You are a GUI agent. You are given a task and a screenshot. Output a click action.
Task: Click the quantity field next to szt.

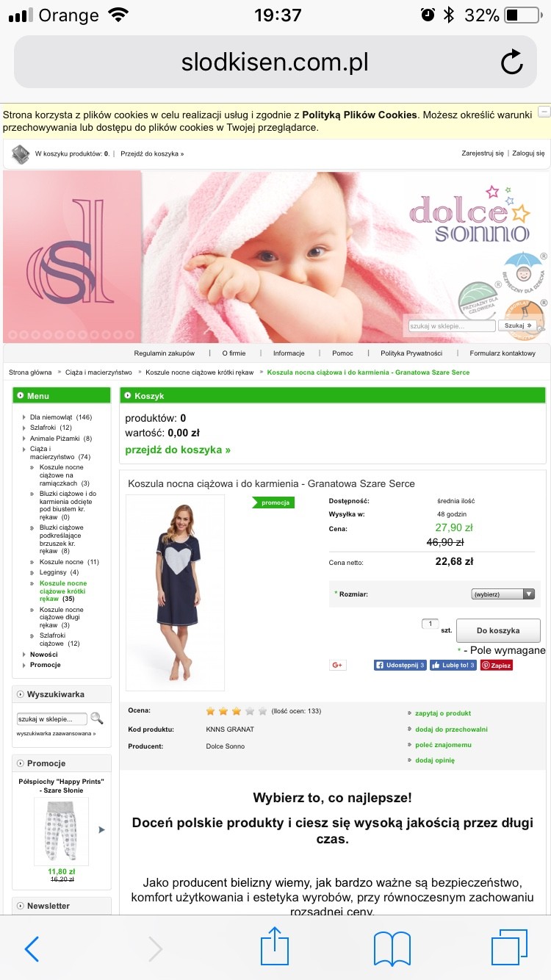[430, 624]
